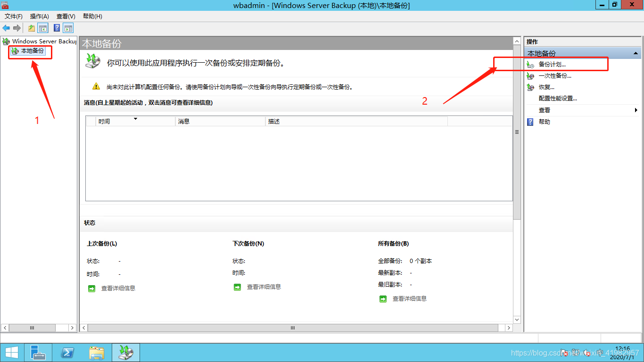Open 配置性能设置... in the actions pane
The image size is (644, 362).
point(558,99)
